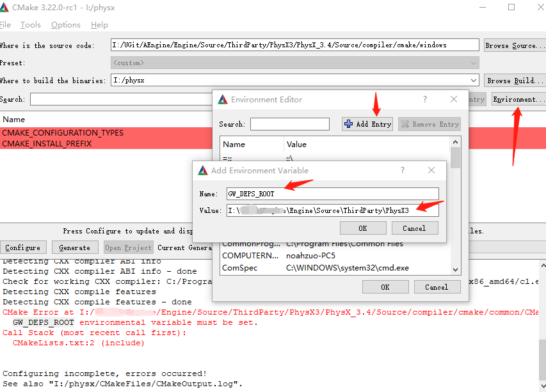Click 'Configuring incomplete, errors occurred!' log line
The width and height of the screenshot is (546, 392).
pyautogui.click(x=104, y=373)
